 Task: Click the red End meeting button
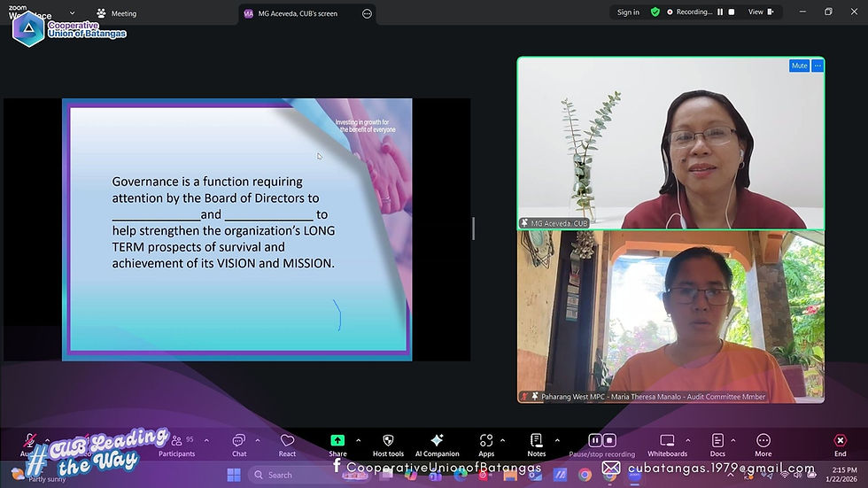click(840, 445)
